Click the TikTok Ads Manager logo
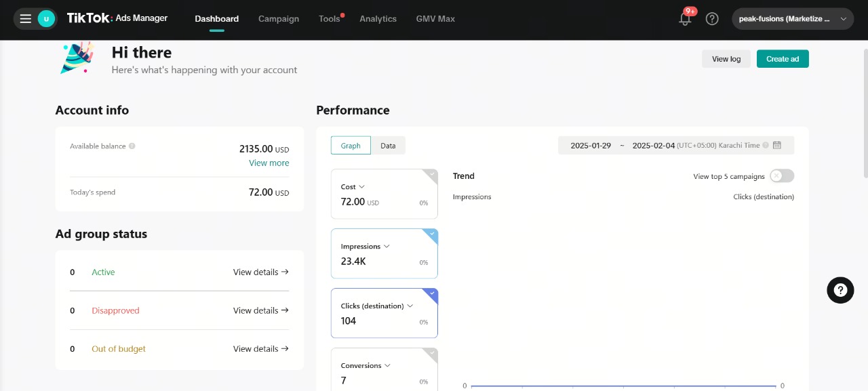Image resolution: width=868 pixels, height=391 pixels. pyautogui.click(x=117, y=18)
